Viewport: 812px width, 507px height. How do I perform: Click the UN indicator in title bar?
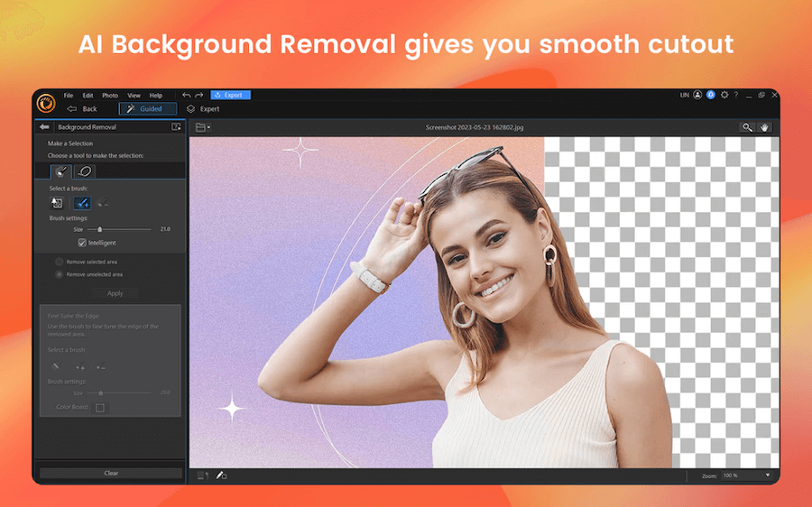tap(685, 96)
